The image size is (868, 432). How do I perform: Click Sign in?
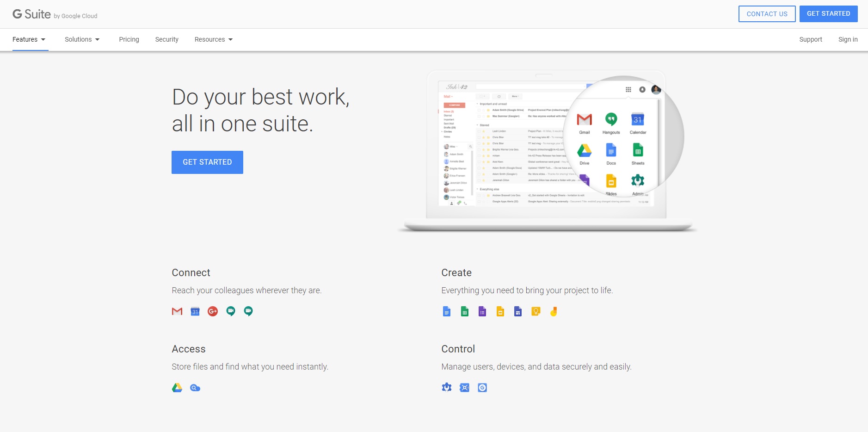click(x=848, y=39)
